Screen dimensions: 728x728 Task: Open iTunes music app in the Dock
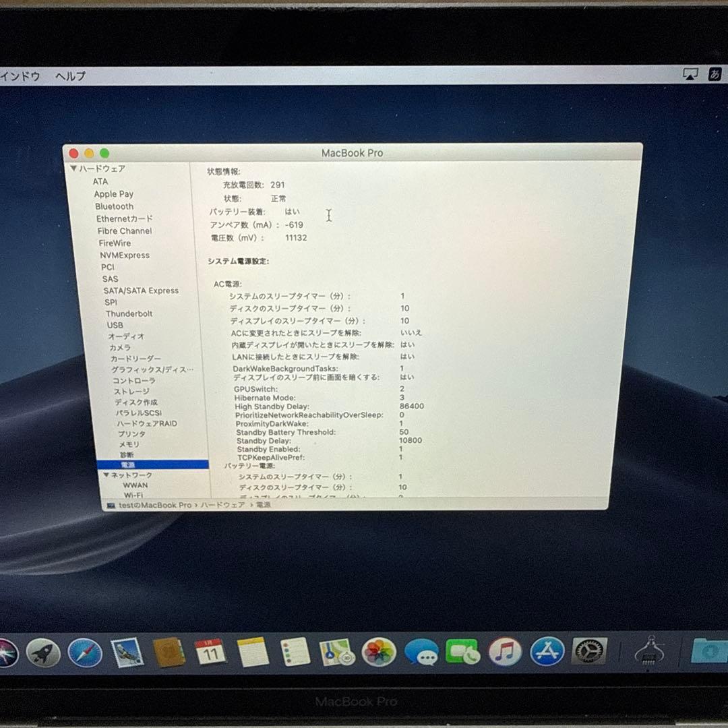pyautogui.click(x=504, y=653)
